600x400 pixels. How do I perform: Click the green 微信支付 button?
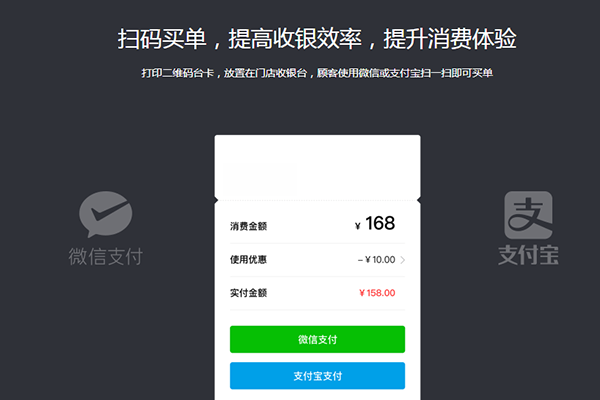click(317, 339)
